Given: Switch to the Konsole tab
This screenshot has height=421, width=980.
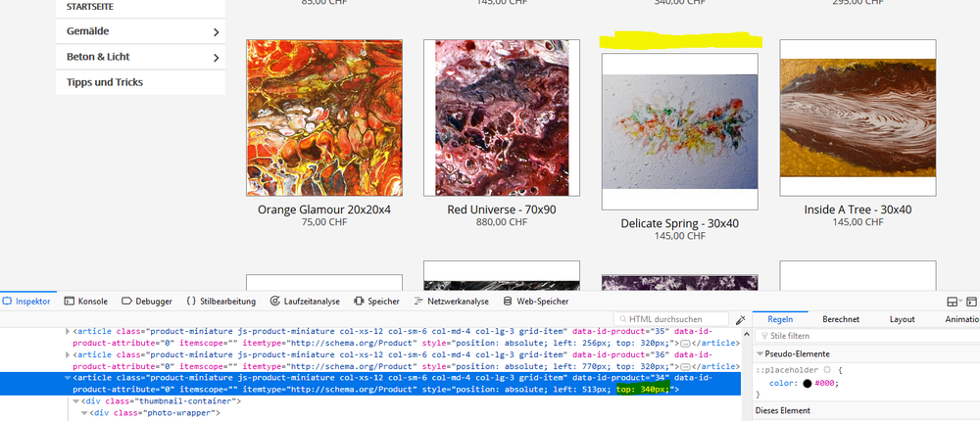Looking at the screenshot, I should pyautogui.click(x=86, y=302).
